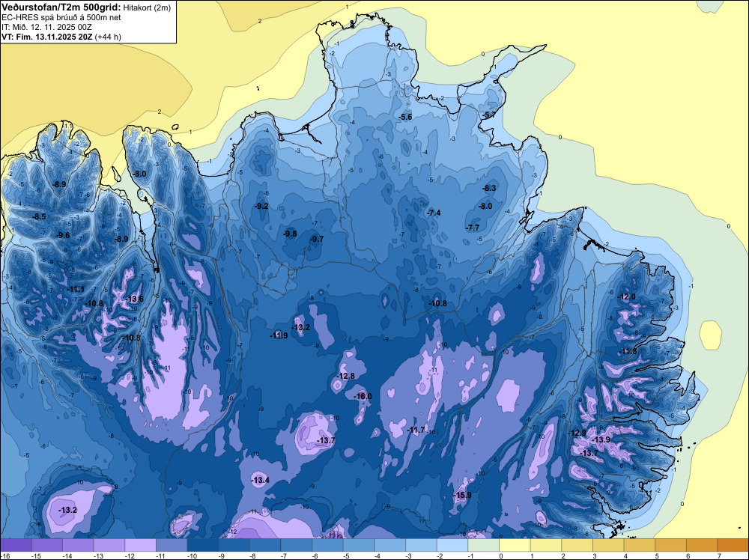Image resolution: width=749 pixels, height=560 pixels.
Task: Select the legend swatch between 6 and 7
Action: point(703,545)
